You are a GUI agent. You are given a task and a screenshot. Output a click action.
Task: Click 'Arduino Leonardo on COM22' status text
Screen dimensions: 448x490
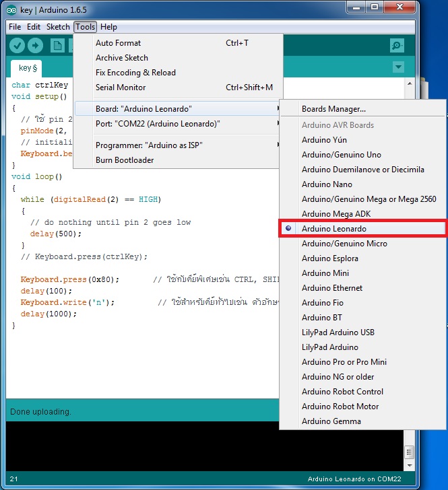pos(354,479)
